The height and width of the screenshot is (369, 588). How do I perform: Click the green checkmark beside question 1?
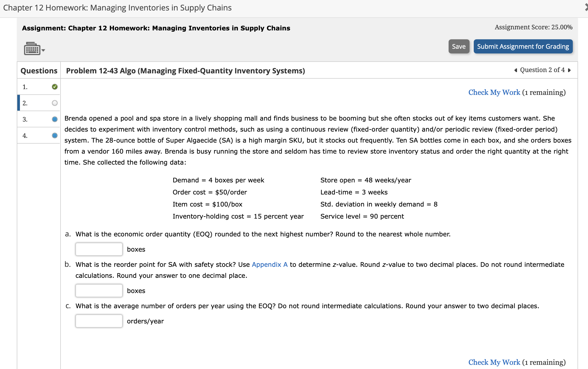tap(55, 87)
